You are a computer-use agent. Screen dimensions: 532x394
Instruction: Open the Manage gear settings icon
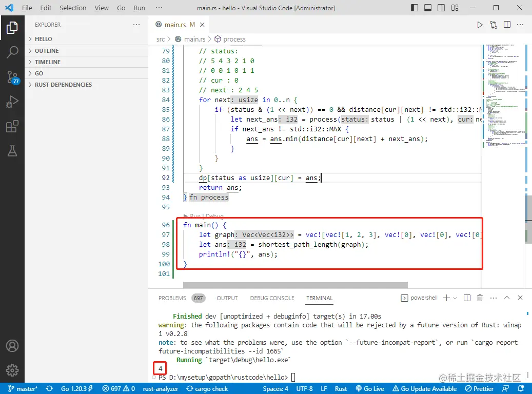pyautogui.click(x=12, y=370)
